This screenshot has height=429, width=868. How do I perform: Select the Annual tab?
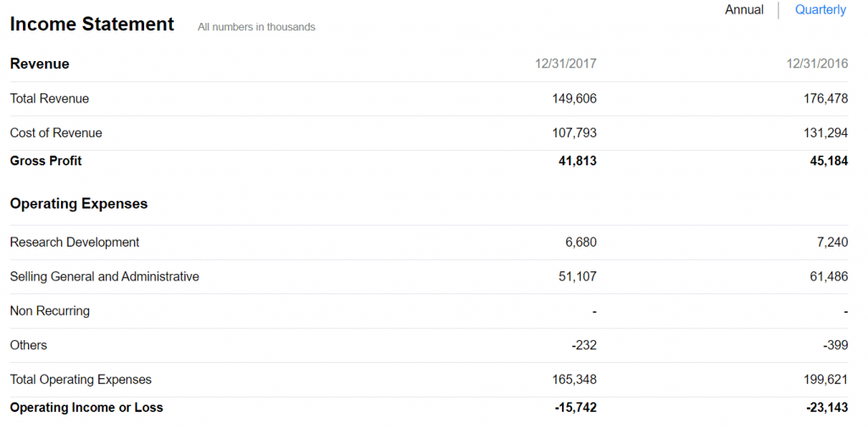[743, 10]
